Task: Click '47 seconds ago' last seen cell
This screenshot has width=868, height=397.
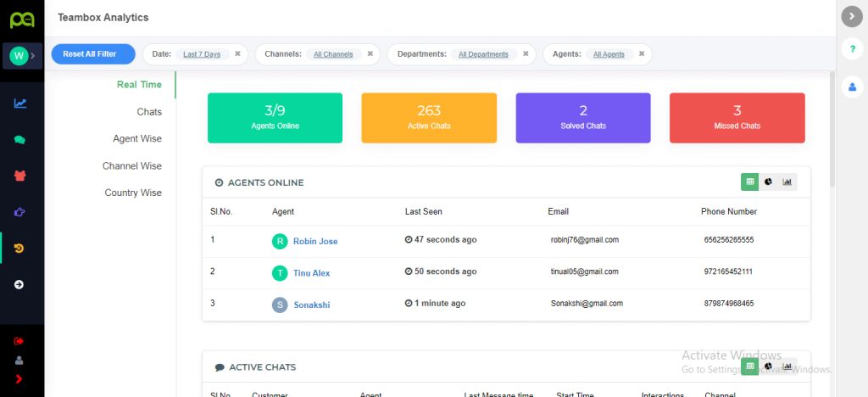Action: coord(441,240)
